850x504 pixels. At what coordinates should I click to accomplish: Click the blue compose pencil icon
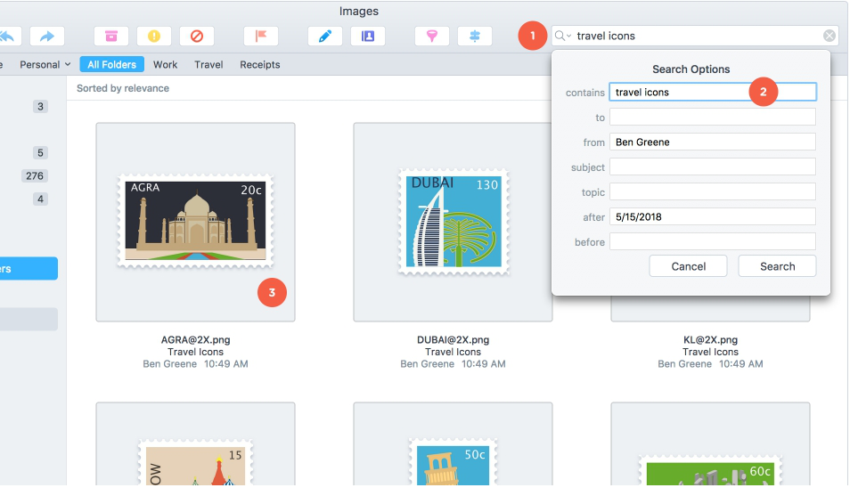click(x=324, y=37)
